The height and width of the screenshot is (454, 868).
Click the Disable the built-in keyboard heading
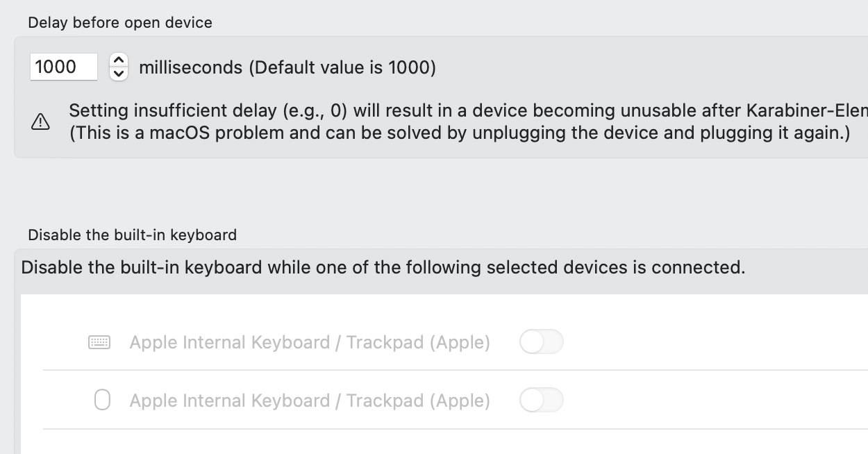[131, 235]
